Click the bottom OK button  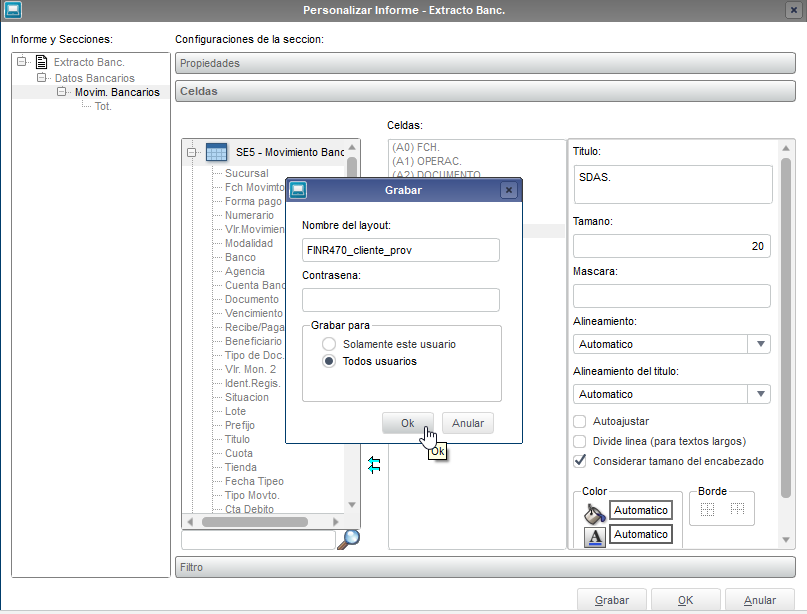click(x=686, y=600)
